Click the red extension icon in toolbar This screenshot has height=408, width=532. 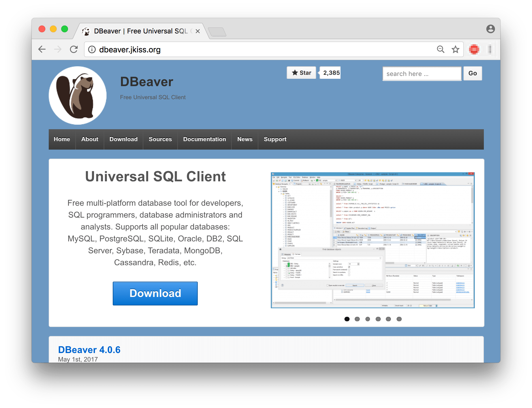click(x=474, y=49)
